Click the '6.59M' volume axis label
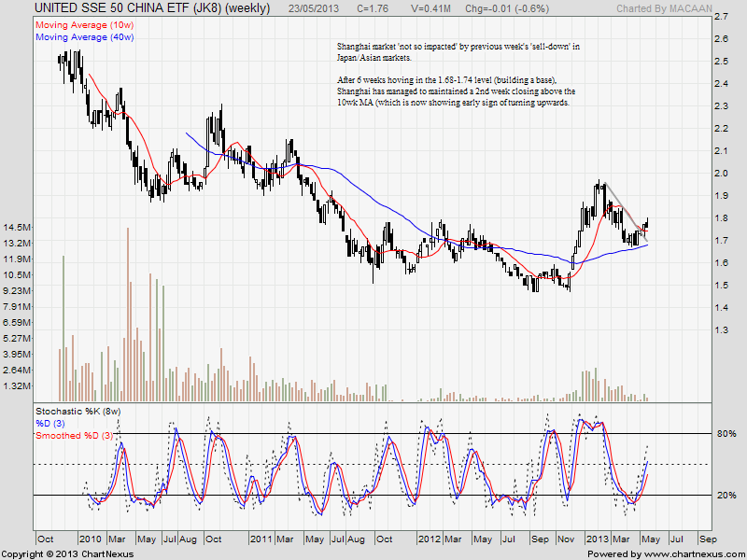This screenshot has width=747, height=560. (x=19, y=322)
